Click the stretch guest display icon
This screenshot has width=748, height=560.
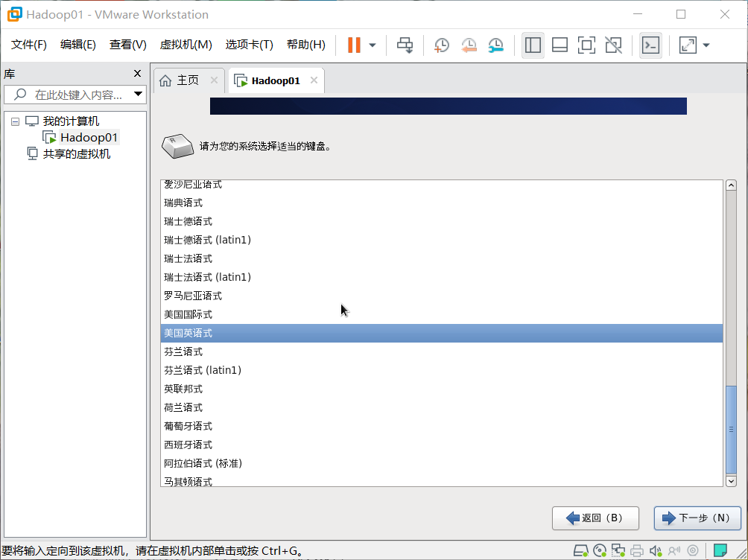click(688, 45)
